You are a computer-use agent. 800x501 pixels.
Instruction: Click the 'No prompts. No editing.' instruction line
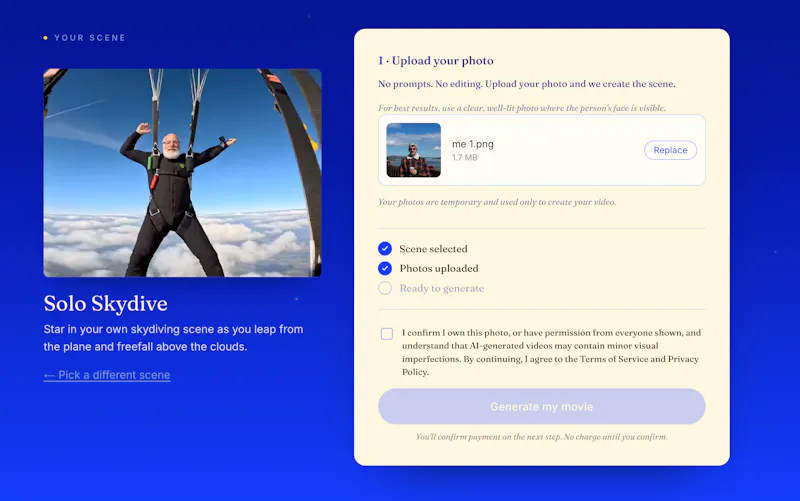[527, 84]
